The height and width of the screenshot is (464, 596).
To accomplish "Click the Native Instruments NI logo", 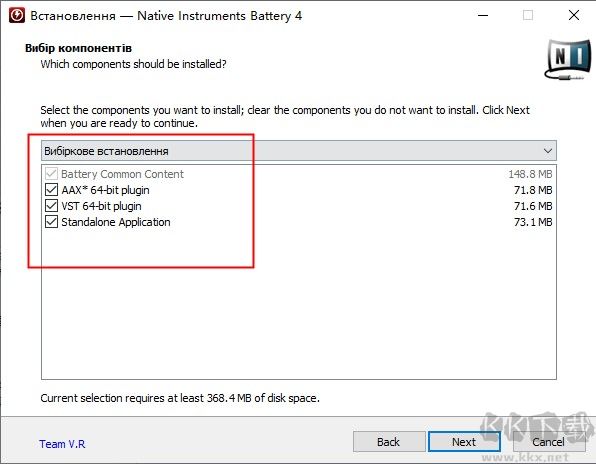I will click(x=567, y=59).
